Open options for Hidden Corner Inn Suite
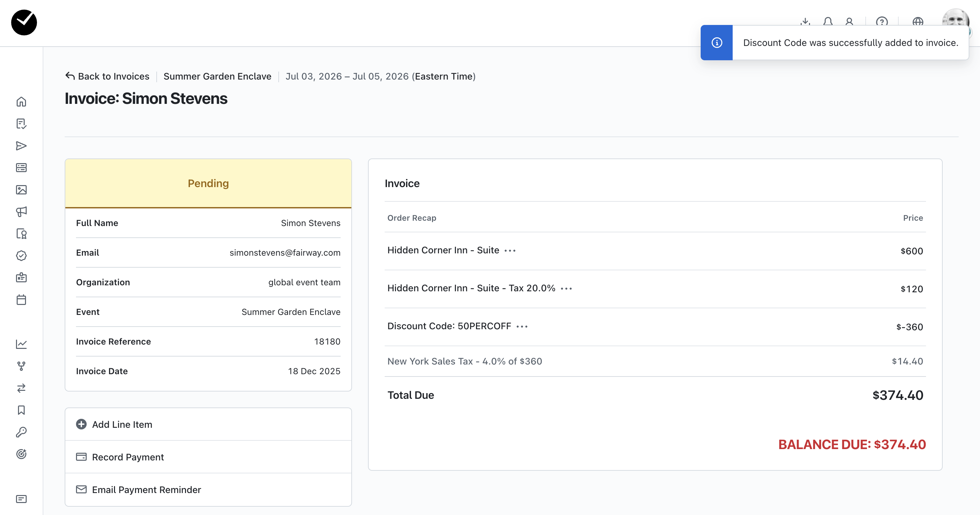Image resolution: width=980 pixels, height=515 pixels. click(510, 250)
